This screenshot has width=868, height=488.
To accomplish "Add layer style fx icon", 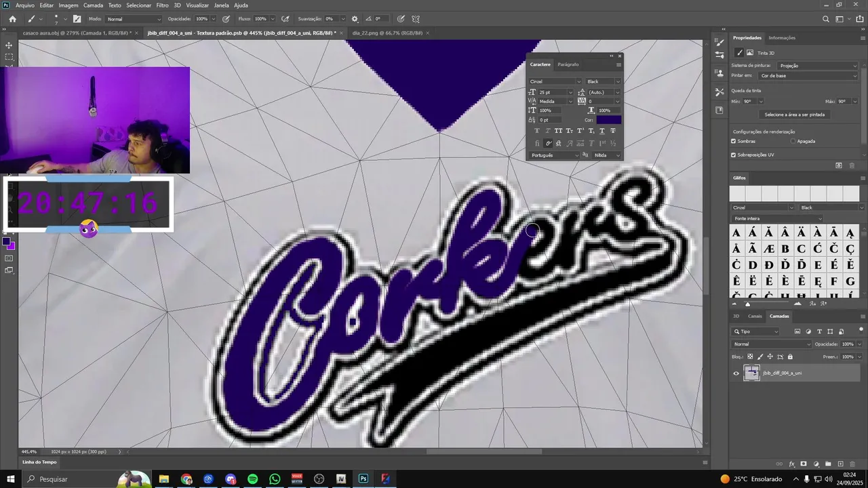I will 791,464.
